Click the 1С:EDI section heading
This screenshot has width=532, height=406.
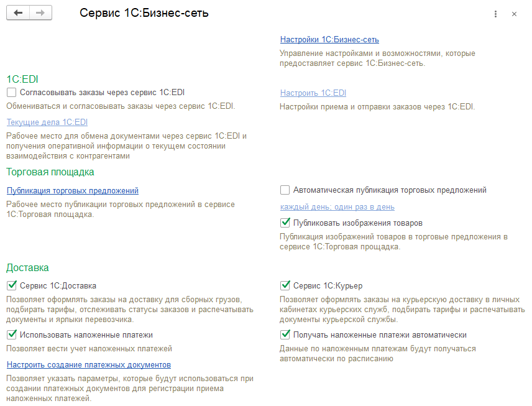coord(22,80)
